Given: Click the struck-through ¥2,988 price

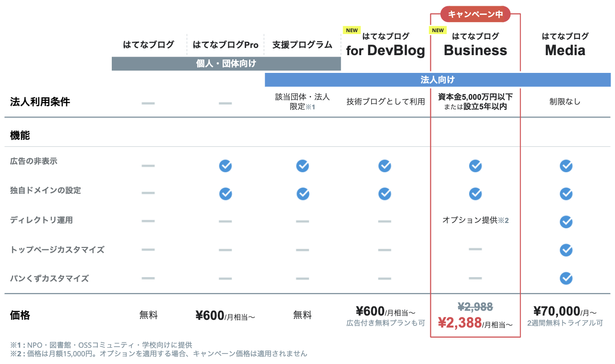Looking at the screenshot, I should point(475,307).
